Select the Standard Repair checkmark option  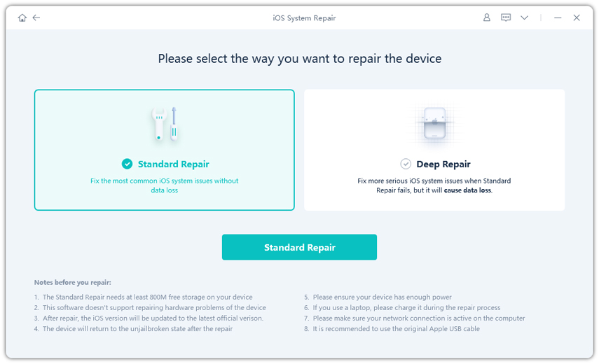[x=127, y=164]
